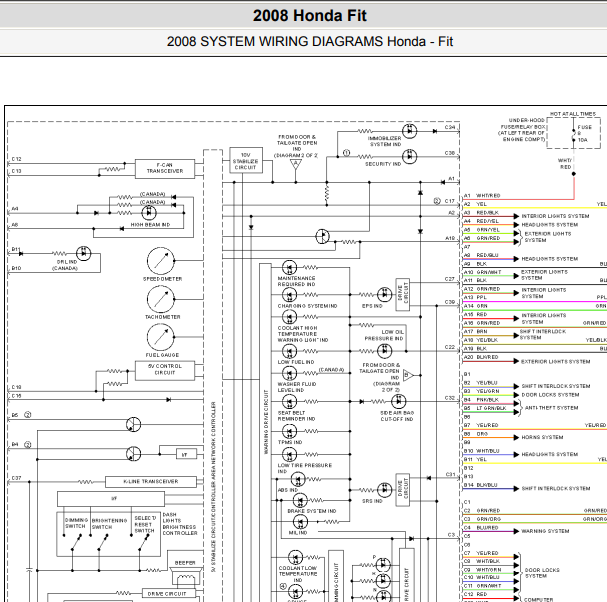The height and width of the screenshot is (602, 607).
Task: Click the beeper speaker symbol
Action: (186, 576)
